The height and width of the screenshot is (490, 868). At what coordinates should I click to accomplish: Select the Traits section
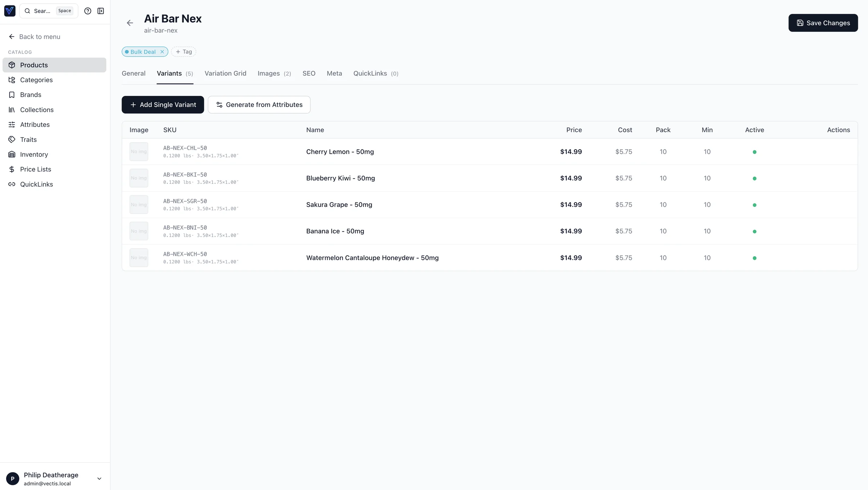(29, 139)
